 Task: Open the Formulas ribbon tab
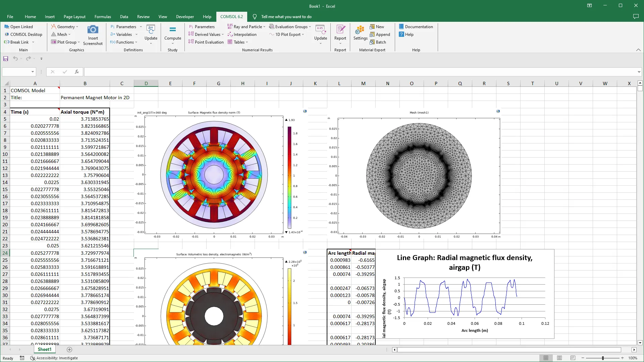[x=103, y=17]
